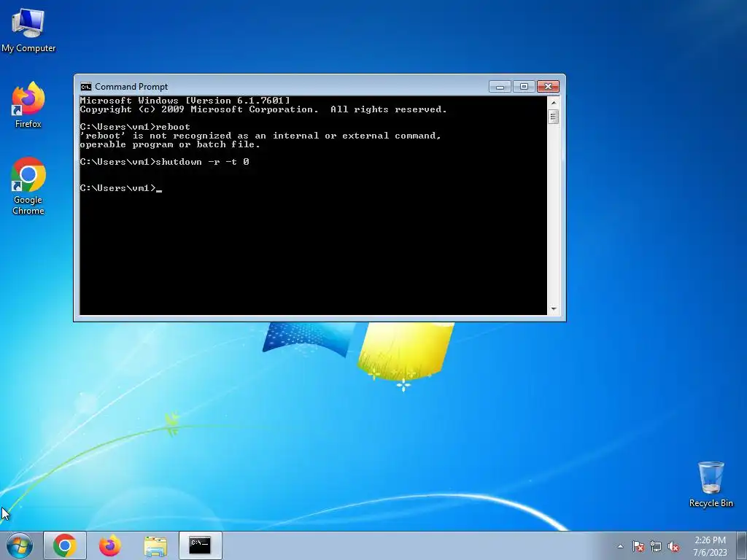This screenshot has height=560, width=747.
Task: Select the Firefox desktop shortcut
Action: (x=28, y=105)
